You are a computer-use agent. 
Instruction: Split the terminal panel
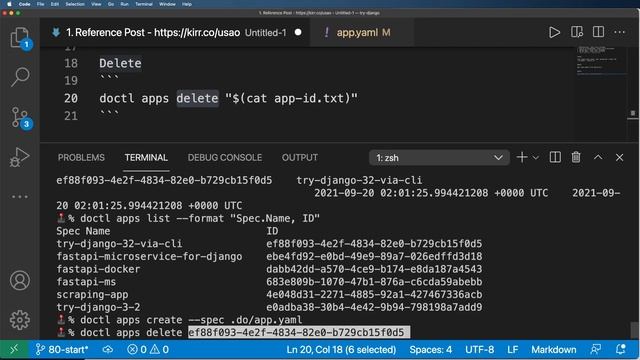555,157
